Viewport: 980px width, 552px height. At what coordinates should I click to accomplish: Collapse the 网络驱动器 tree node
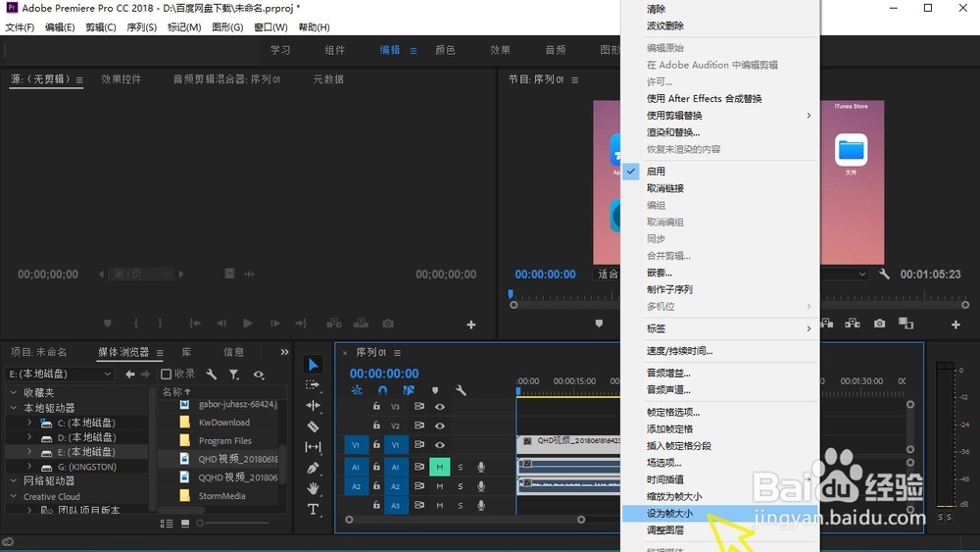point(13,480)
